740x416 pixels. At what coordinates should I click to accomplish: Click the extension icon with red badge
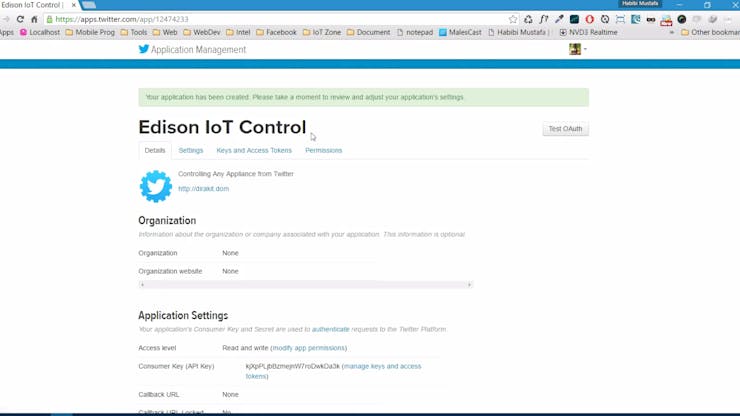pyautogui.click(x=666, y=20)
